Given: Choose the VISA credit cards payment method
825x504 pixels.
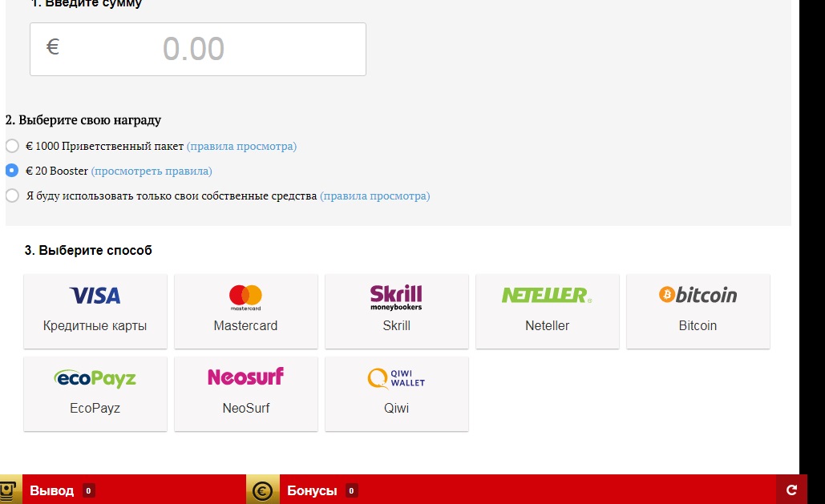Looking at the screenshot, I should click(95, 311).
